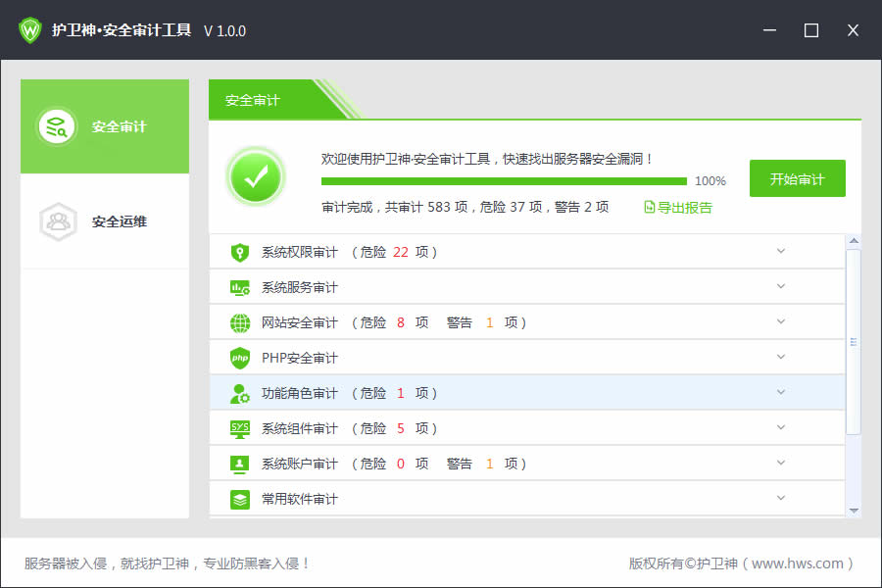Click the 审计完成 summary text
The height and width of the screenshot is (588, 882).
click(x=465, y=207)
